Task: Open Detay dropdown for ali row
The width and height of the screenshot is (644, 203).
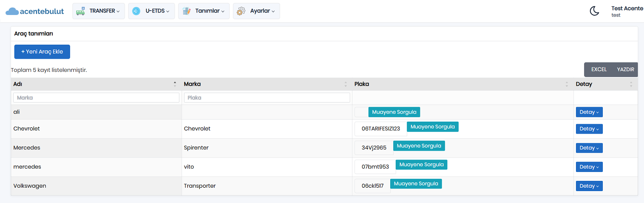Action: click(x=589, y=112)
